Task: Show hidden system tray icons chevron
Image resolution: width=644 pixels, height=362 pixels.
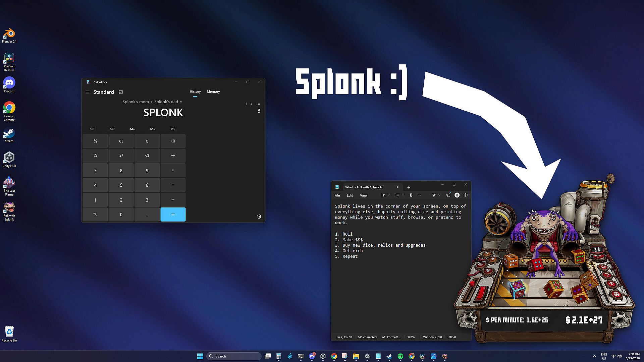Action: (594, 356)
